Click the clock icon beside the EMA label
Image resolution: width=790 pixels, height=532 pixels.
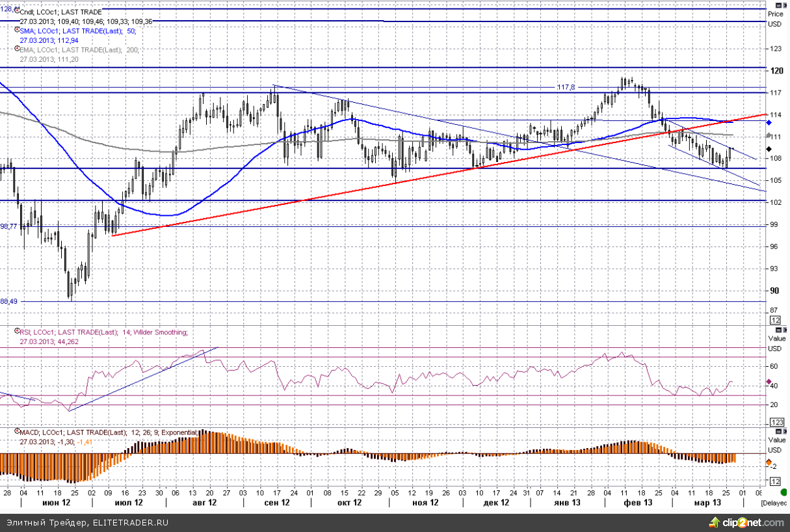coord(16,49)
